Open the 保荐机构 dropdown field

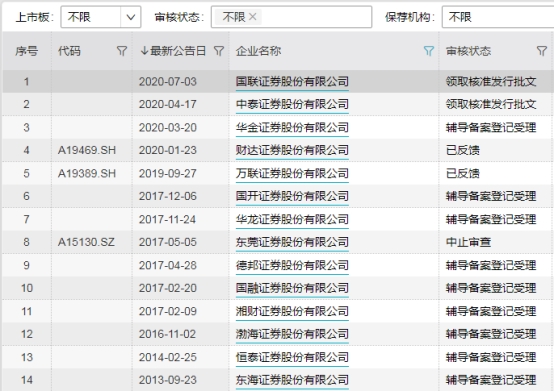point(498,17)
